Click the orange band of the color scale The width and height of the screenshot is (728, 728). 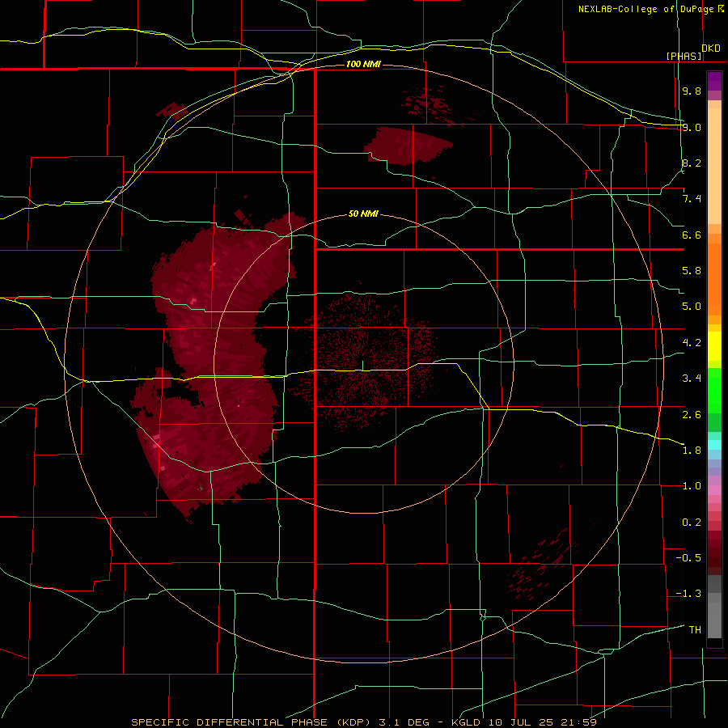point(714,278)
